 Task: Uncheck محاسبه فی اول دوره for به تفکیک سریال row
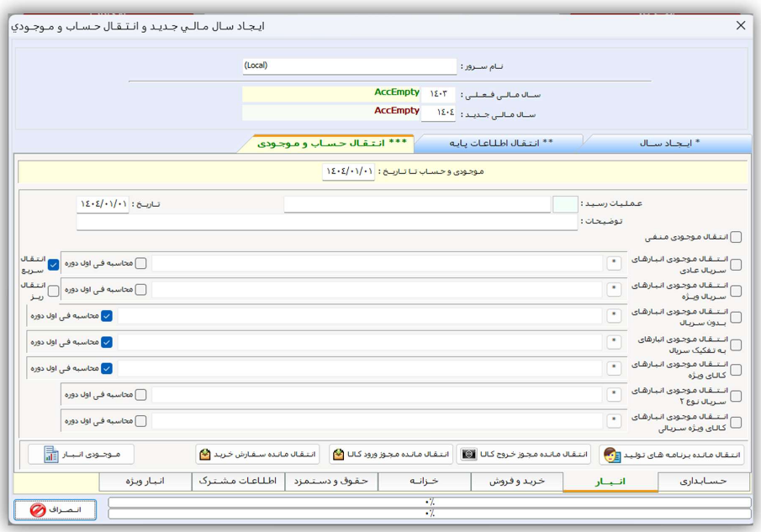click(x=107, y=342)
